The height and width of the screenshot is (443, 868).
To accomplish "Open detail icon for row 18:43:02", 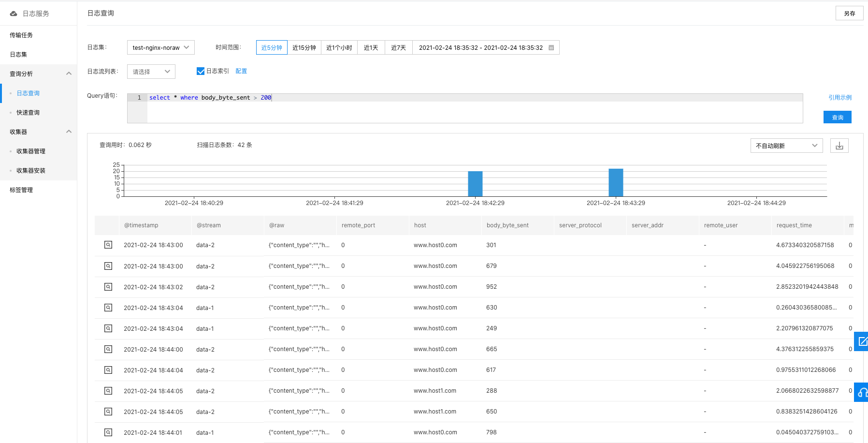I will point(108,286).
